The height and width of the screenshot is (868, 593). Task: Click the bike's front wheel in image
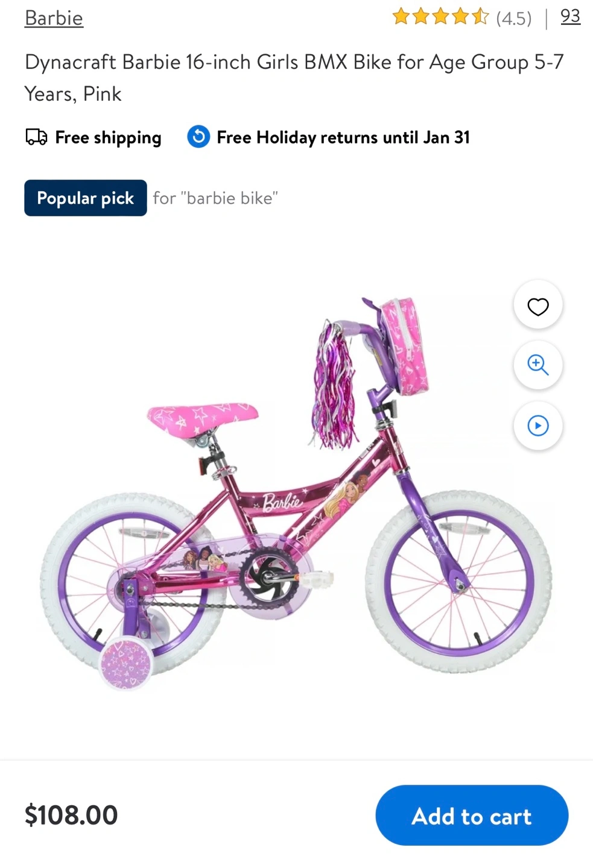(x=458, y=582)
